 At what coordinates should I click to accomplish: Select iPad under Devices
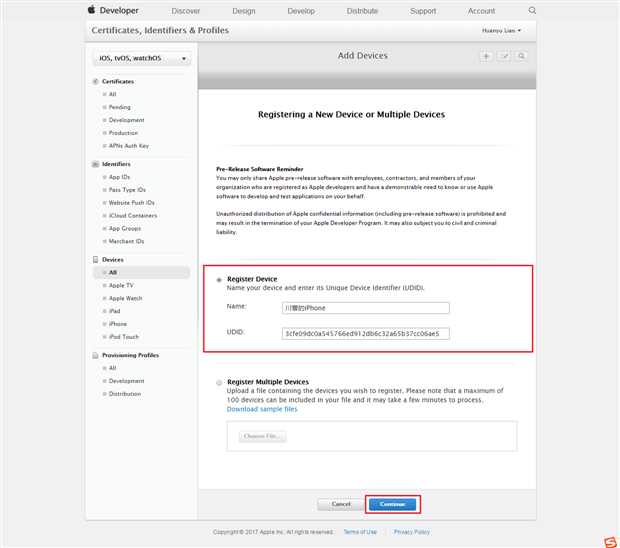(x=114, y=311)
